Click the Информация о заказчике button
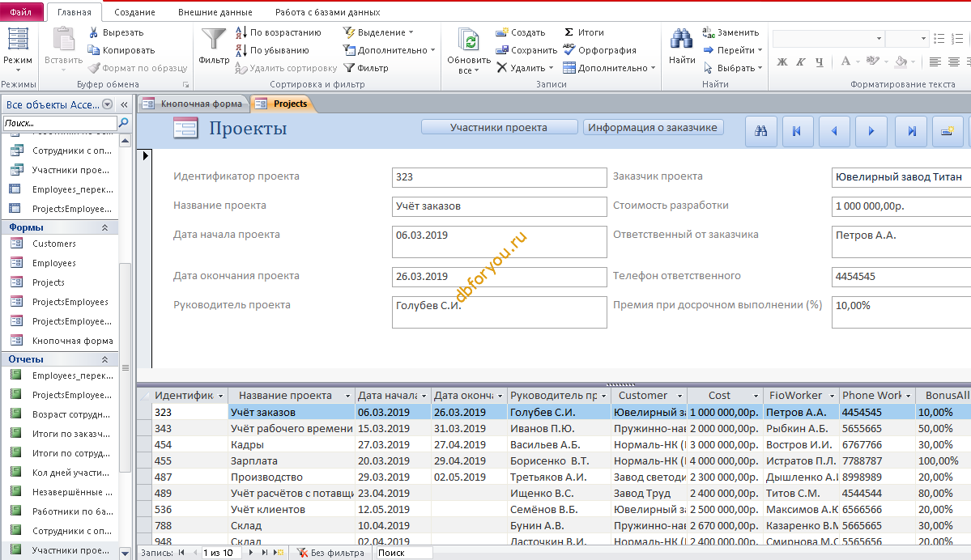971x560 pixels. (x=653, y=128)
